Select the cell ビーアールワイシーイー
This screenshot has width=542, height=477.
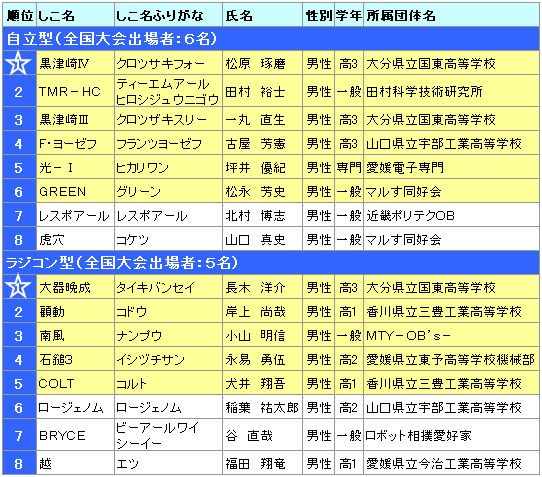168,435
